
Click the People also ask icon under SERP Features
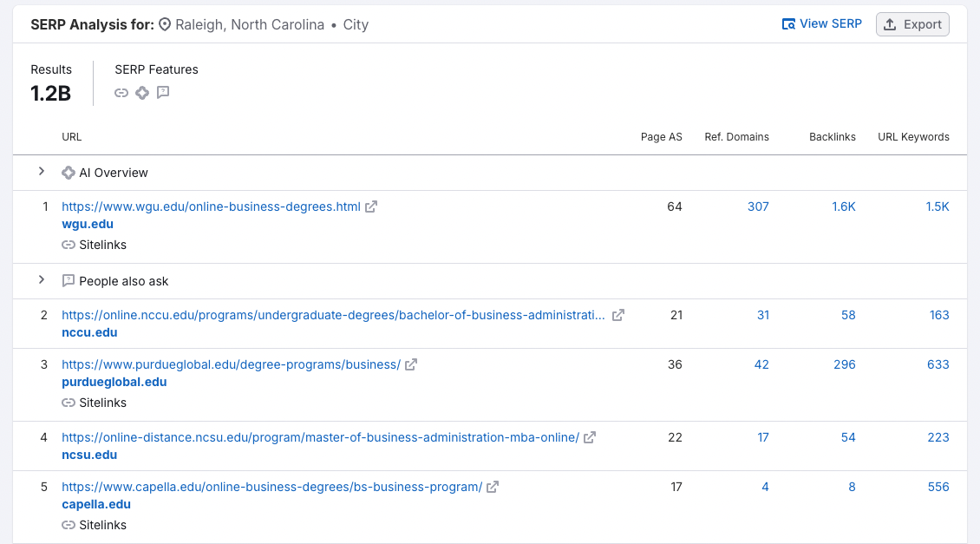coord(163,93)
